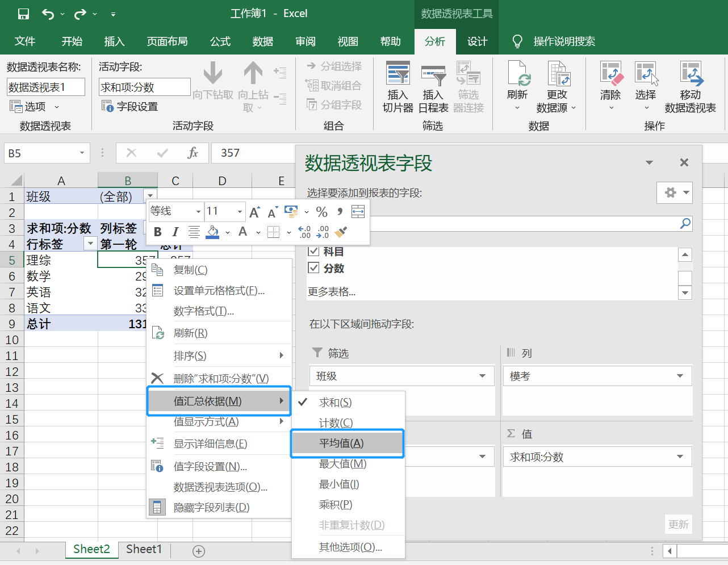Click field list scroll down arrow
The height and width of the screenshot is (565, 728).
point(685,293)
